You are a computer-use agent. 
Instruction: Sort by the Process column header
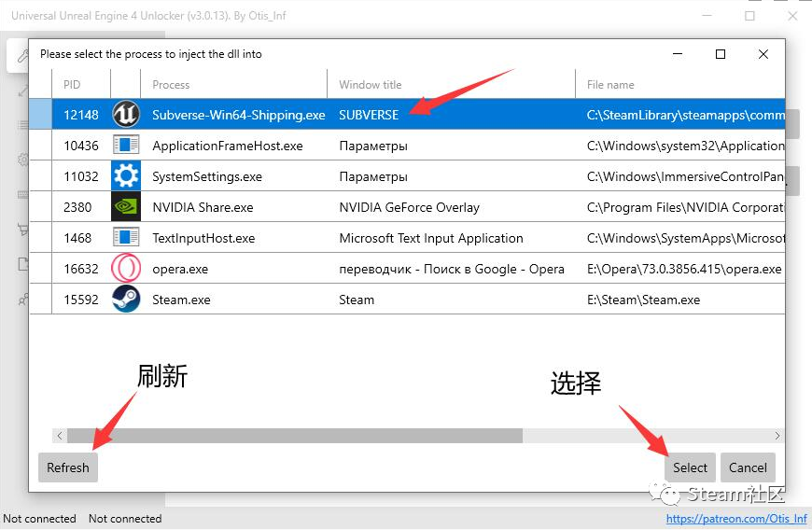[171, 84]
